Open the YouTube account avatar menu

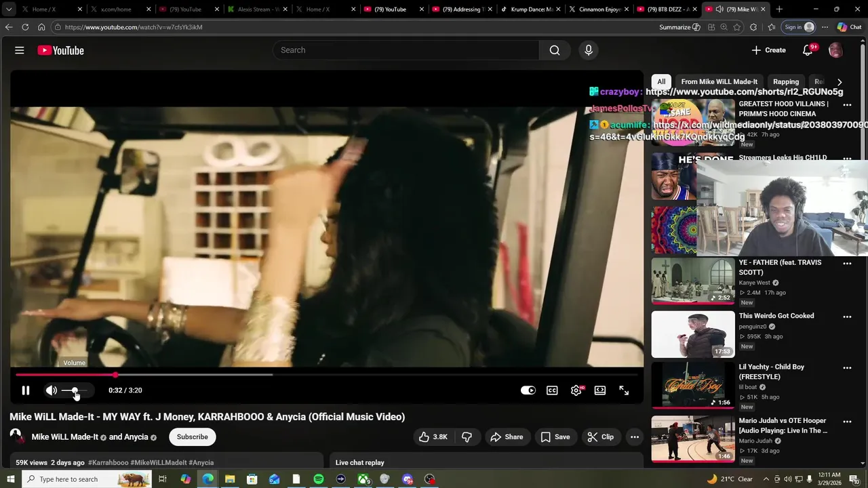pyautogui.click(x=835, y=50)
